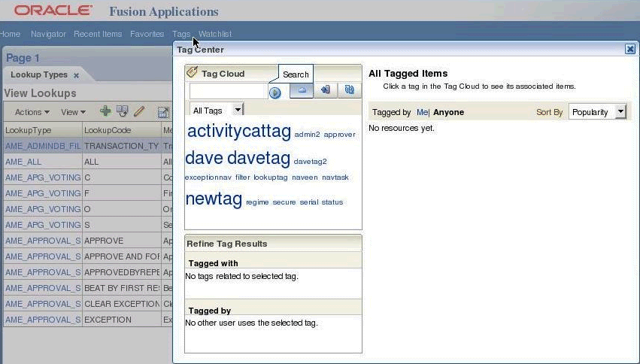Open the Watchlist menu
This screenshot has height=364, width=640.
215,34
